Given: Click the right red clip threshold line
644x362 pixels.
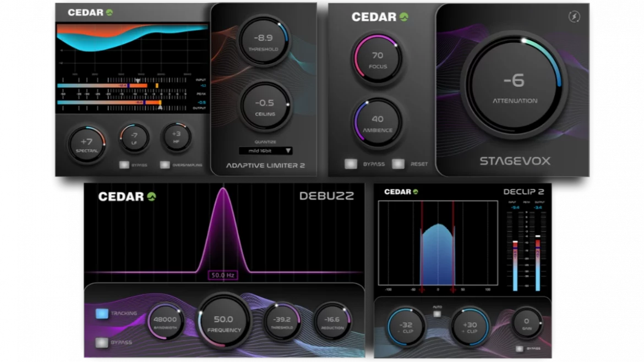Looking at the screenshot, I should pos(453,246).
